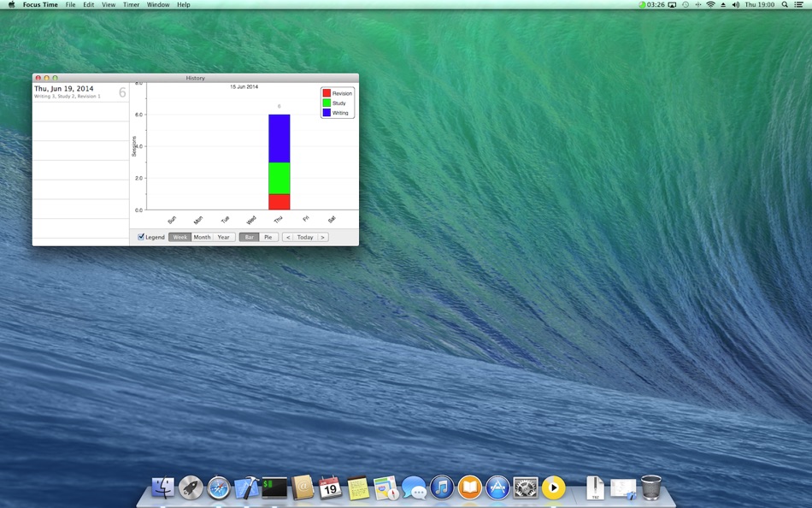Open iBooks orange book icon

[470, 487]
